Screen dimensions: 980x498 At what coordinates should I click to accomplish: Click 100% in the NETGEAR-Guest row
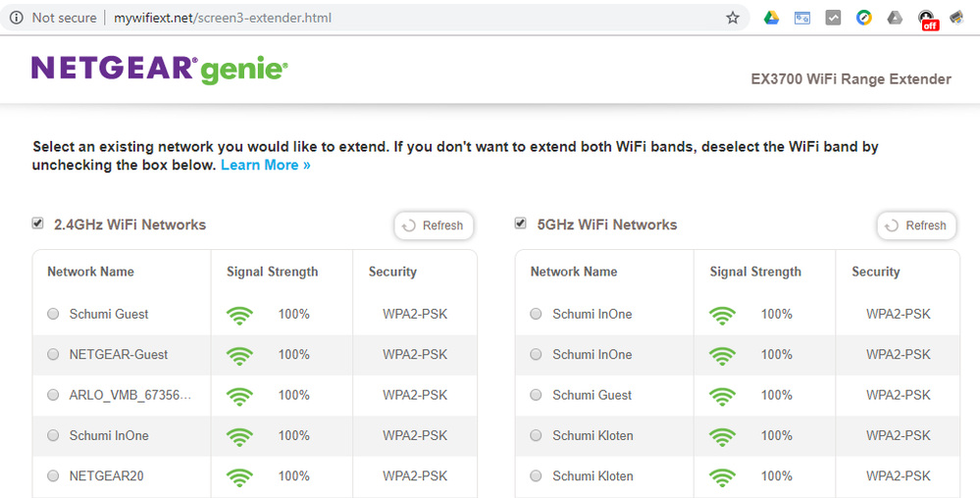coord(293,354)
